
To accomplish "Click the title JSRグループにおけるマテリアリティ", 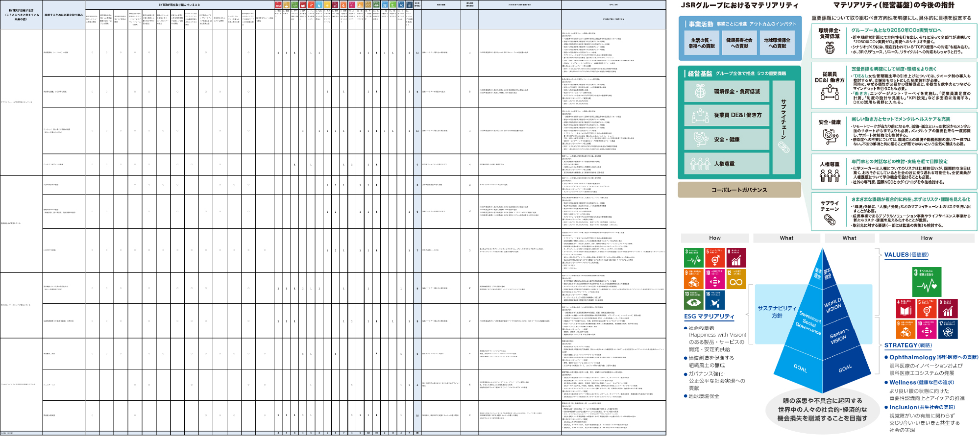I will (x=739, y=5).
